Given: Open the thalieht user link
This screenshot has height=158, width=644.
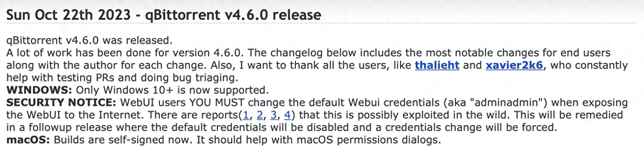Looking at the screenshot, I should pyautogui.click(x=437, y=65).
